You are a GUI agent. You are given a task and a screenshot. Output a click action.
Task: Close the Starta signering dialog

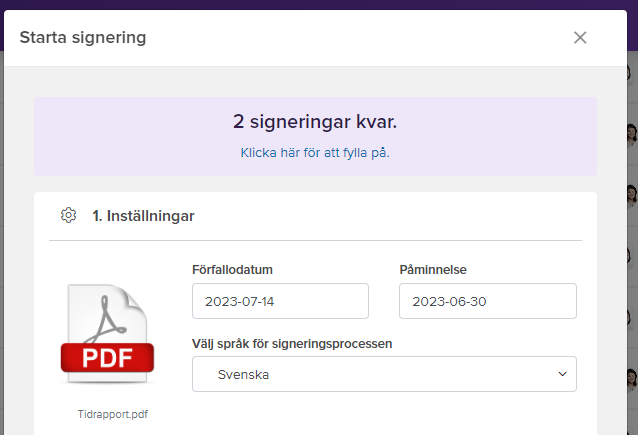(580, 37)
